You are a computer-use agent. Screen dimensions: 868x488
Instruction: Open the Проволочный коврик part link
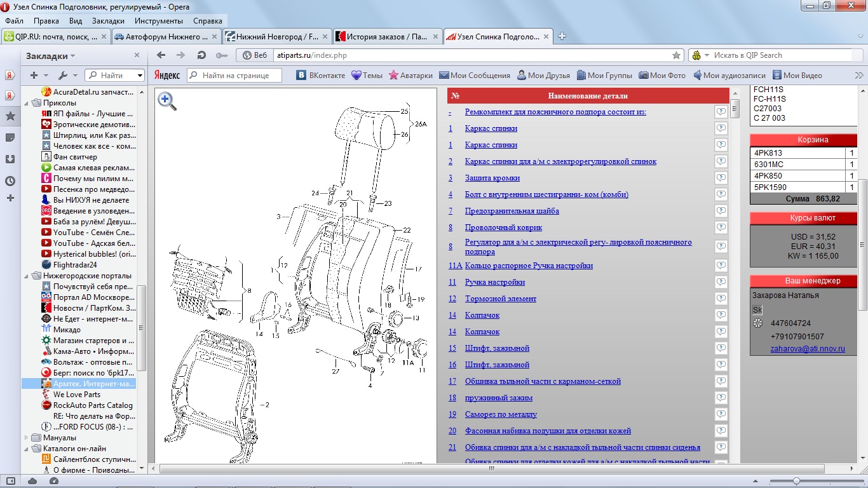coord(503,227)
